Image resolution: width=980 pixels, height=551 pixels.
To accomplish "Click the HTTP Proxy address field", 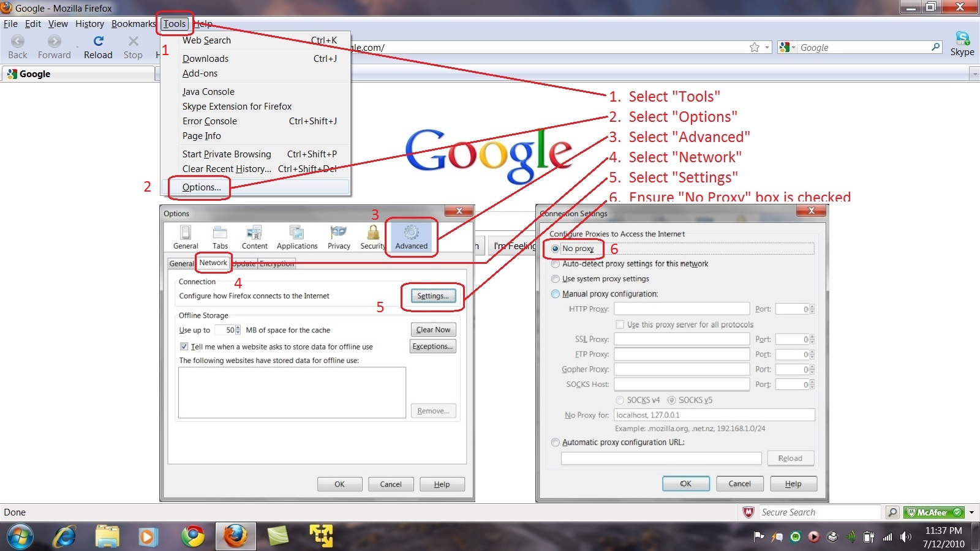I will 682,309.
